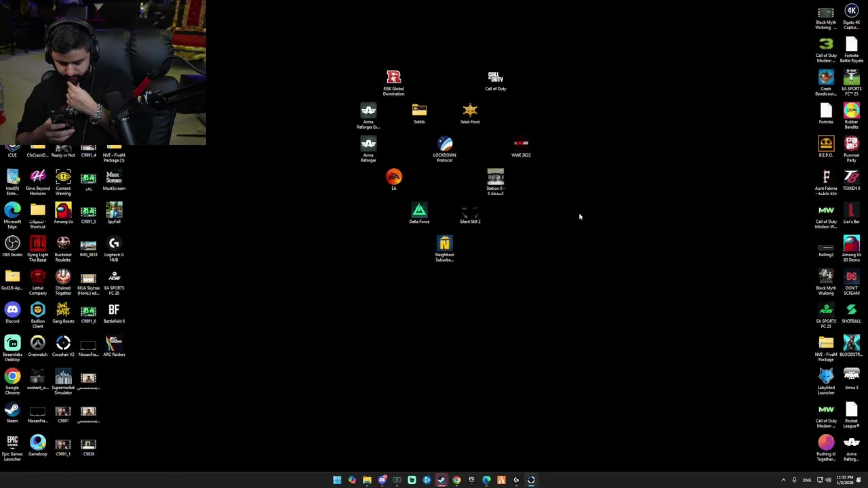
Task: Open Streamlabs Desktop shortcut
Action: click(12, 348)
